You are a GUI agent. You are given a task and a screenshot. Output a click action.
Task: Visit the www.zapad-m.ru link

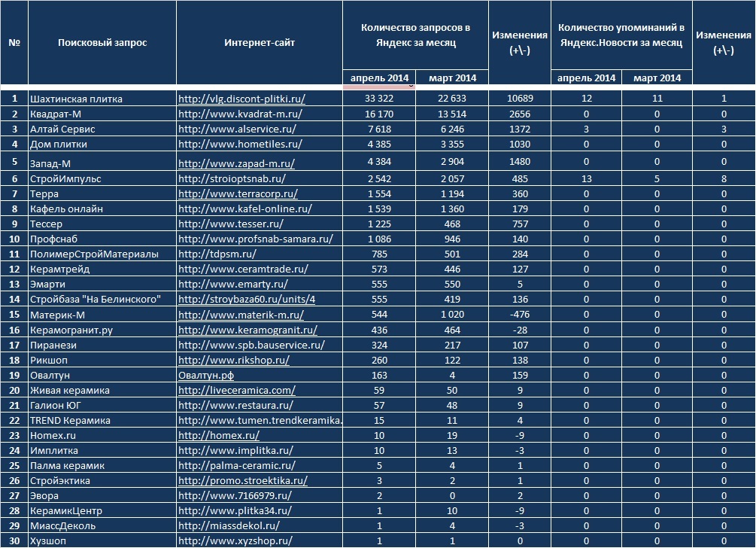pyautogui.click(x=236, y=163)
